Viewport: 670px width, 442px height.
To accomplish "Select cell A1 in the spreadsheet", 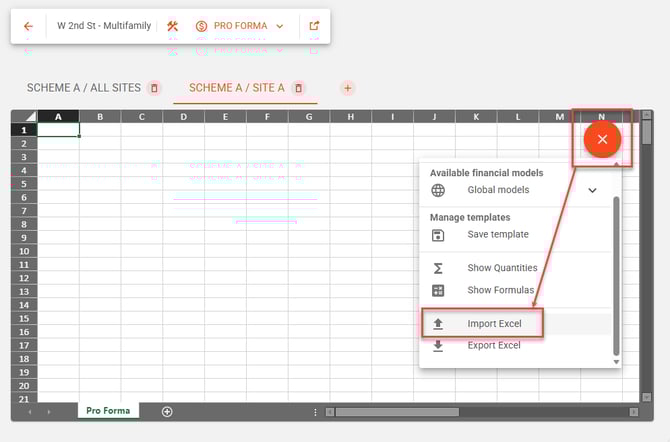I will [x=58, y=130].
